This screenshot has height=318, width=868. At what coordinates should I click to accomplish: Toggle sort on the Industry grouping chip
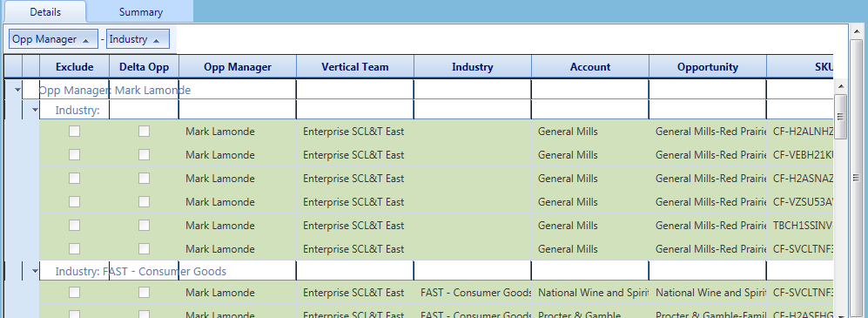138,39
